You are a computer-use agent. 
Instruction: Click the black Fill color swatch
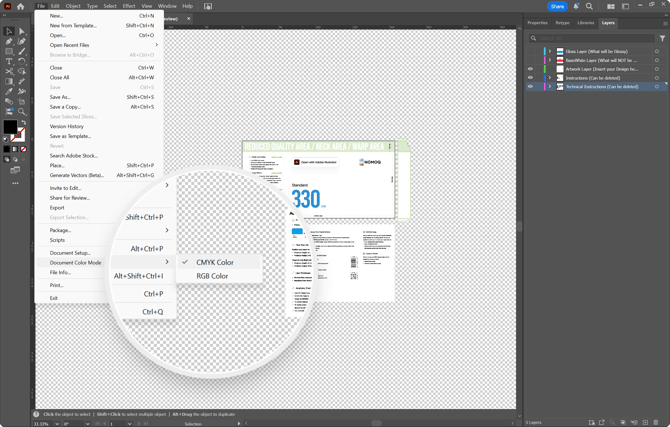pyautogui.click(x=10, y=127)
